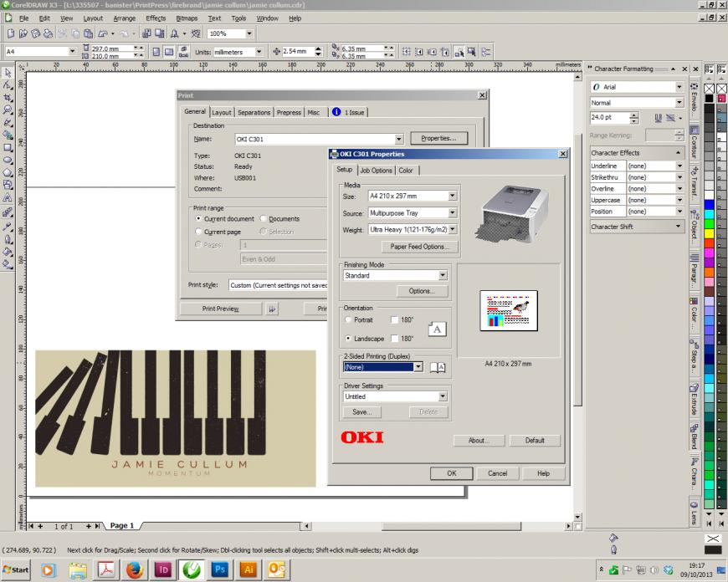The image size is (728, 582).
Task: Check the Portrait 180° rotation box
Action: [395, 319]
